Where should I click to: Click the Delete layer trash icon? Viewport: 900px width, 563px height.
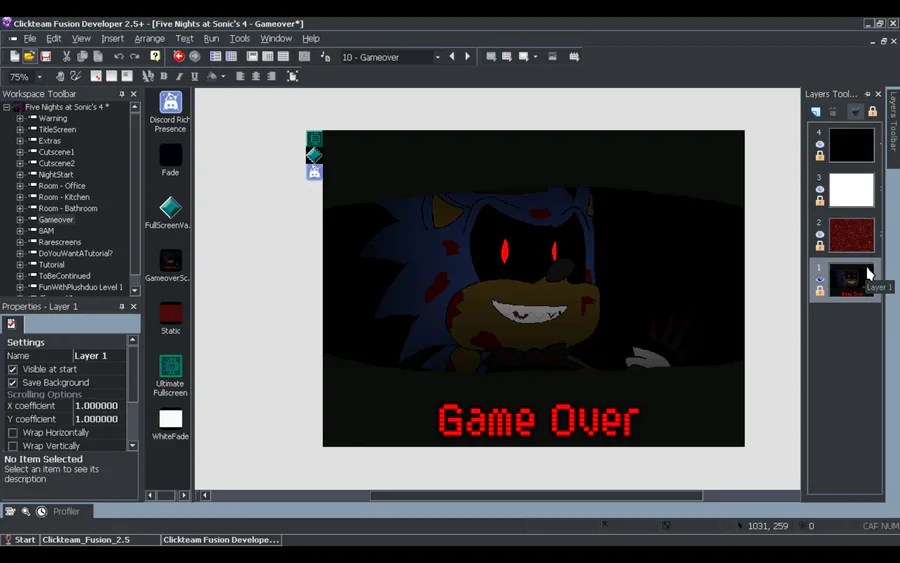coord(833,111)
